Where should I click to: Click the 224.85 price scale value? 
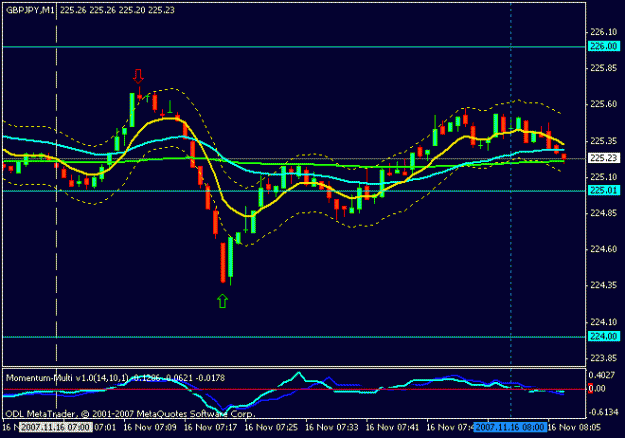pos(603,213)
